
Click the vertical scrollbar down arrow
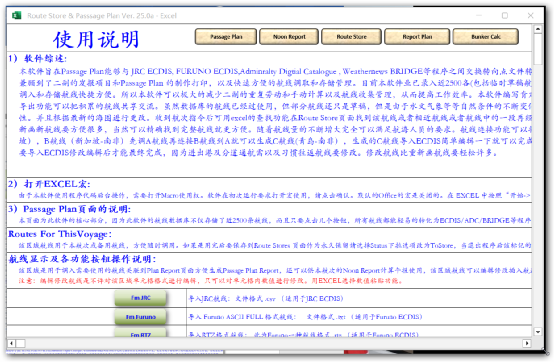point(538,332)
